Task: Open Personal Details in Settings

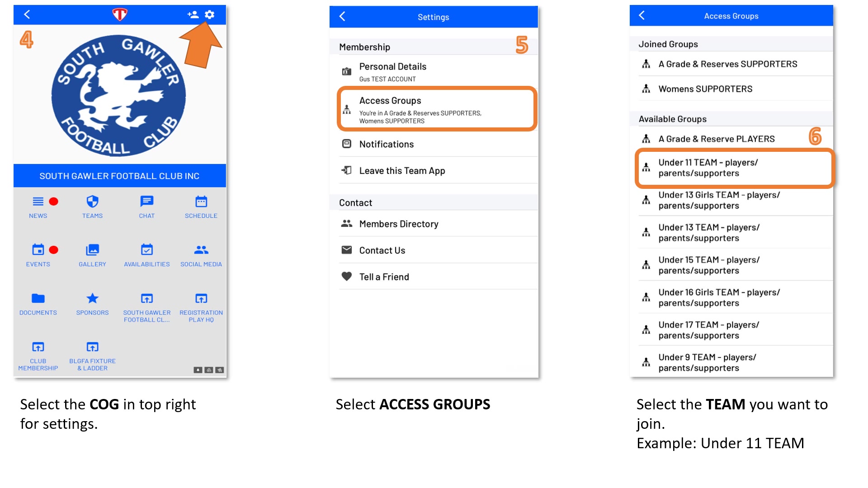Action: (x=438, y=71)
